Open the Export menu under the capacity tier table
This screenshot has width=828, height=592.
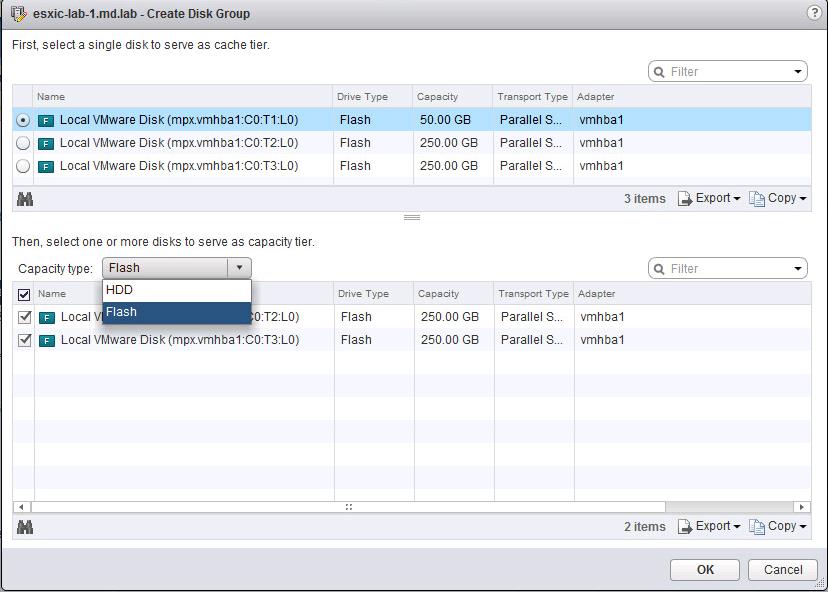(709, 527)
